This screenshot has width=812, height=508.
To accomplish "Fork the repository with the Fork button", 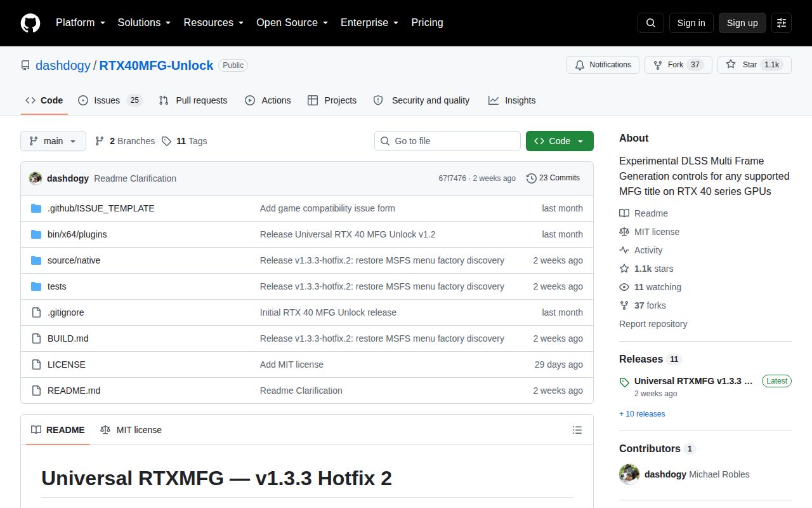I will pos(678,65).
